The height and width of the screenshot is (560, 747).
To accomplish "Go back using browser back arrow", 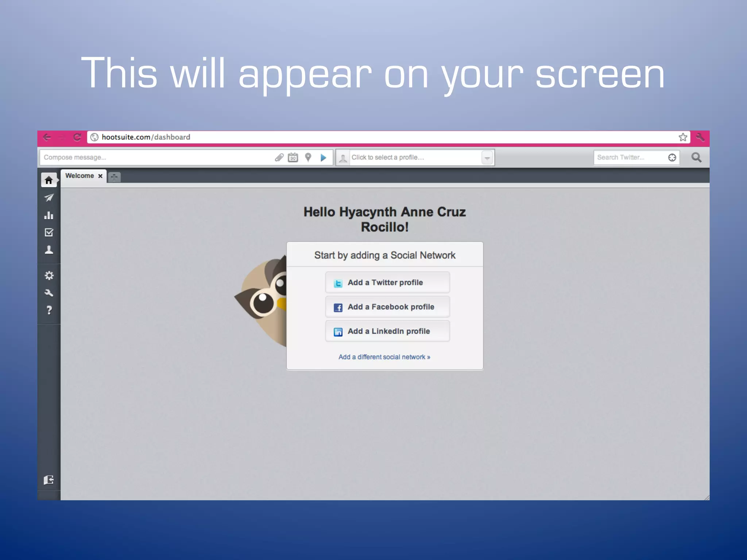I will (47, 137).
